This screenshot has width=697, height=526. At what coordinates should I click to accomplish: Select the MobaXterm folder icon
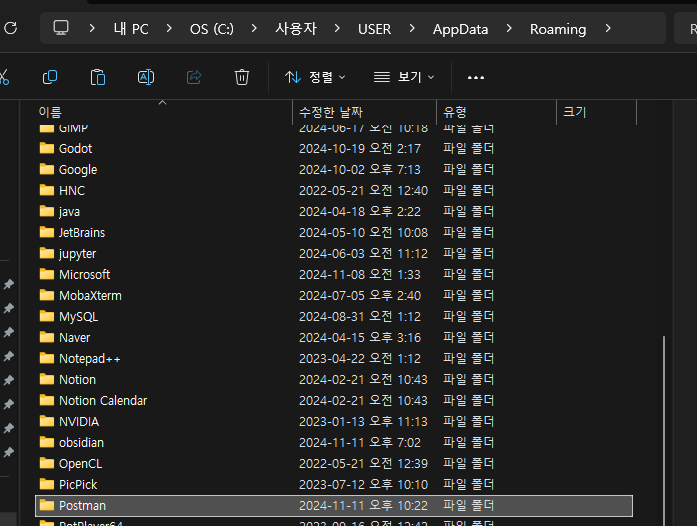(x=47, y=295)
